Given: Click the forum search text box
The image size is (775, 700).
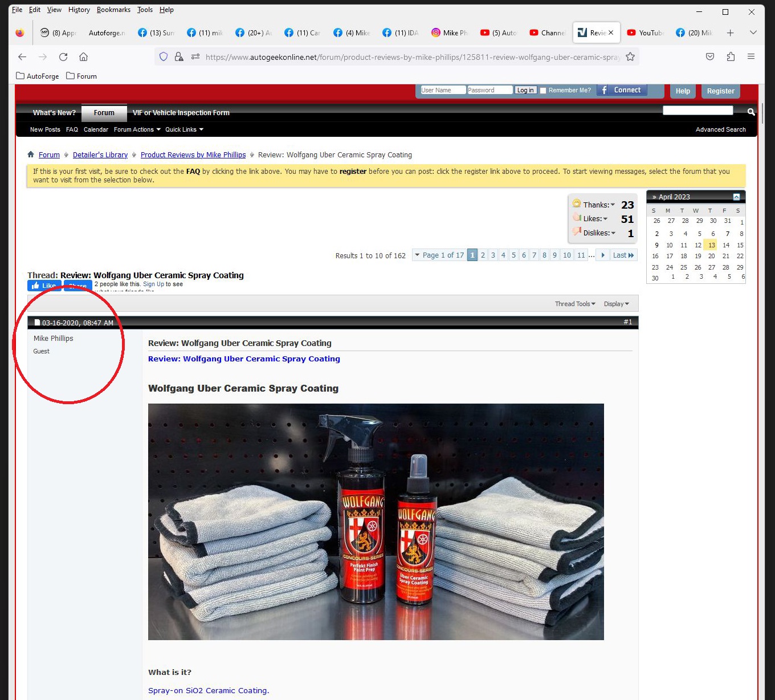Looking at the screenshot, I should coord(697,111).
